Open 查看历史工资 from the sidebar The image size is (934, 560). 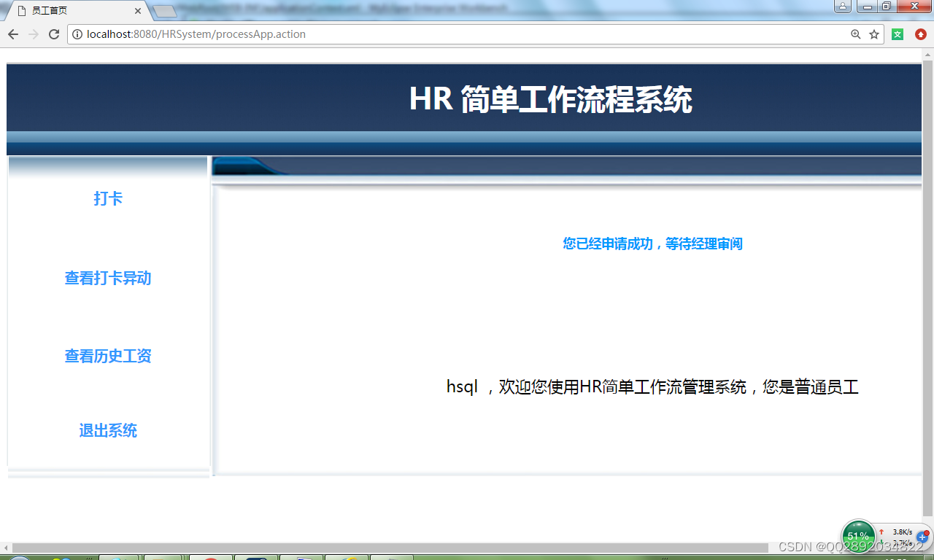pyautogui.click(x=107, y=356)
